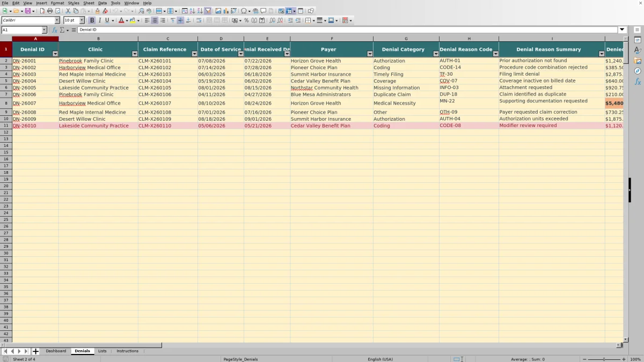Click the Spelling check icon
The height and width of the screenshot is (362, 644).
coord(149,11)
